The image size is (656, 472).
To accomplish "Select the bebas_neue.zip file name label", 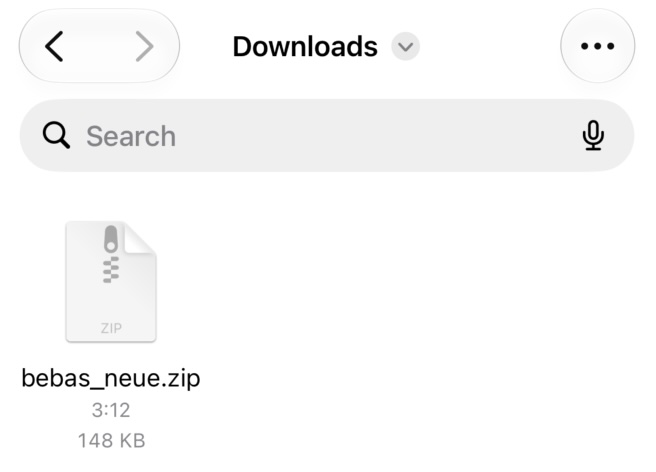I will coord(111,379).
